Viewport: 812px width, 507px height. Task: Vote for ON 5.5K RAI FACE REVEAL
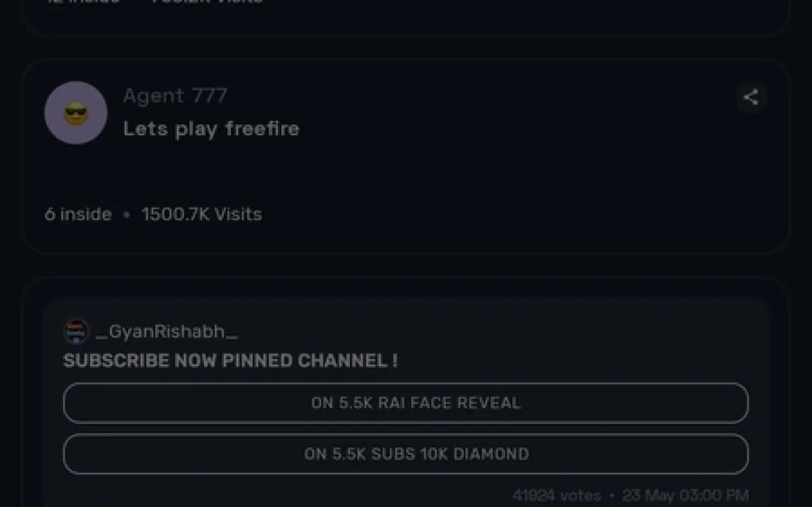tap(405, 403)
